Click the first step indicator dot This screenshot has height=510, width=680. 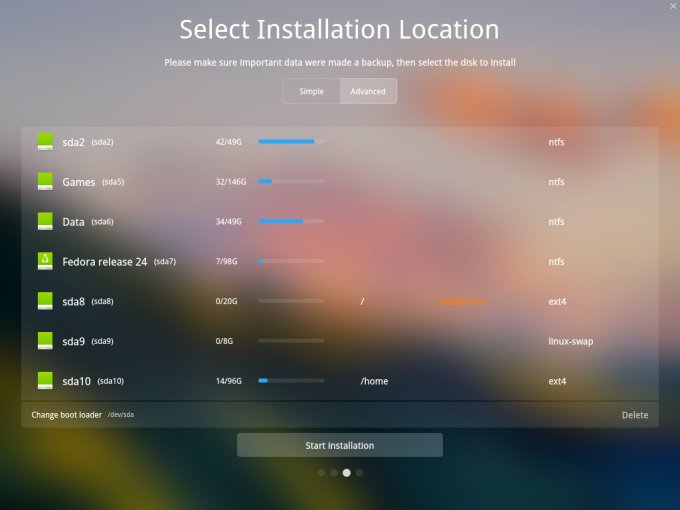[321, 473]
